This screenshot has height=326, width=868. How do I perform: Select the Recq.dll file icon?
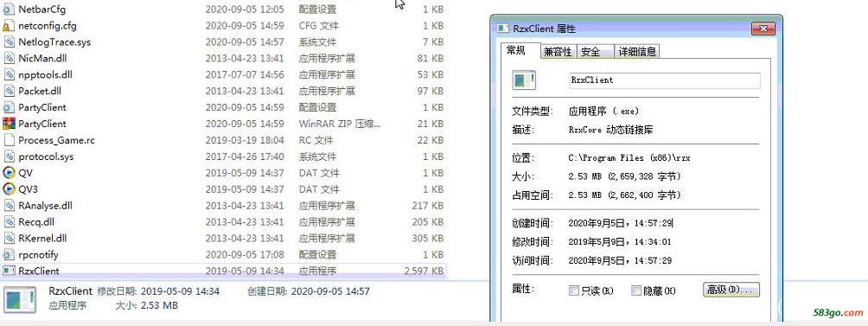9,222
